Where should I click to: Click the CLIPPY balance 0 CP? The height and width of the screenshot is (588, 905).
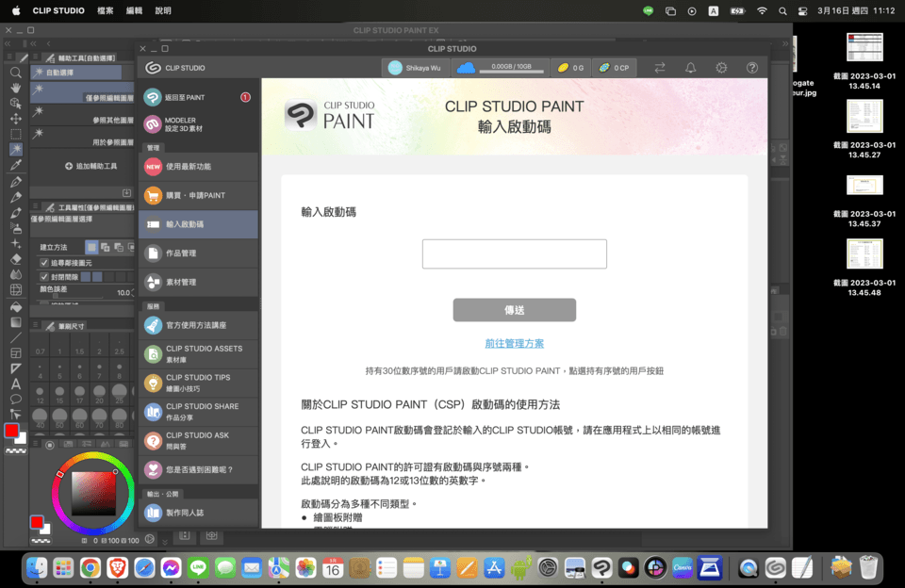(x=614, y=68)
